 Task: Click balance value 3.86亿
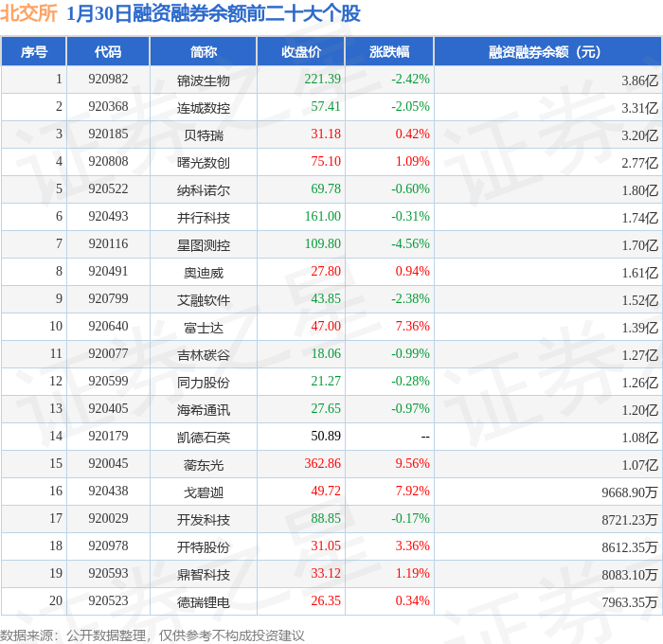pos(639,80)
